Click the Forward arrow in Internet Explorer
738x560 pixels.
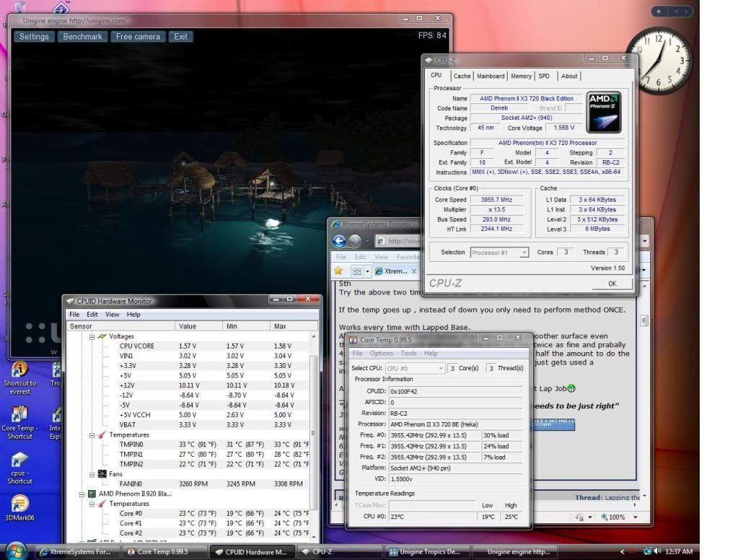coord(356,241)
